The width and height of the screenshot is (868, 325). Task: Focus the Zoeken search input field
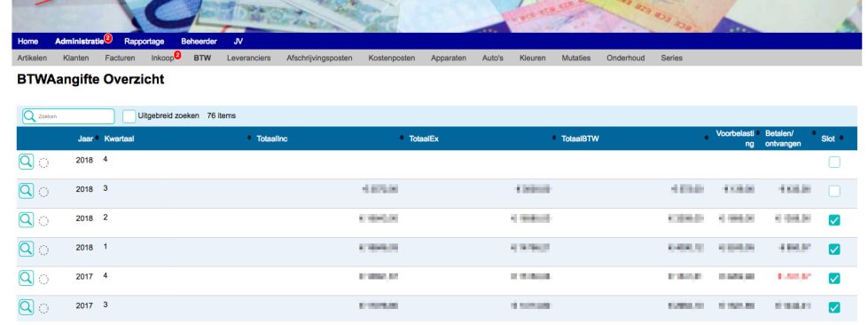(x=68, y=116)
